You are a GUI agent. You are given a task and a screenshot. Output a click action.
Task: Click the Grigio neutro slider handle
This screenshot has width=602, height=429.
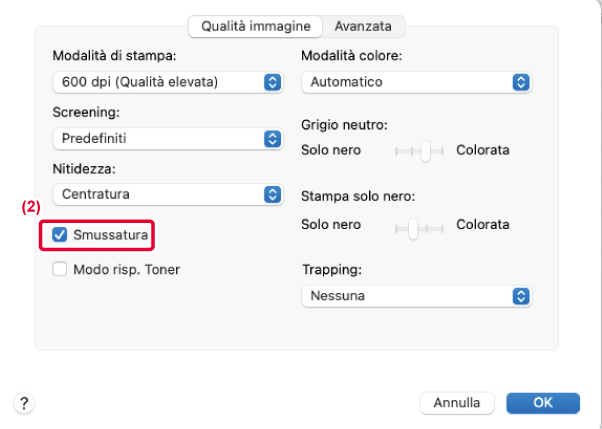425,151
